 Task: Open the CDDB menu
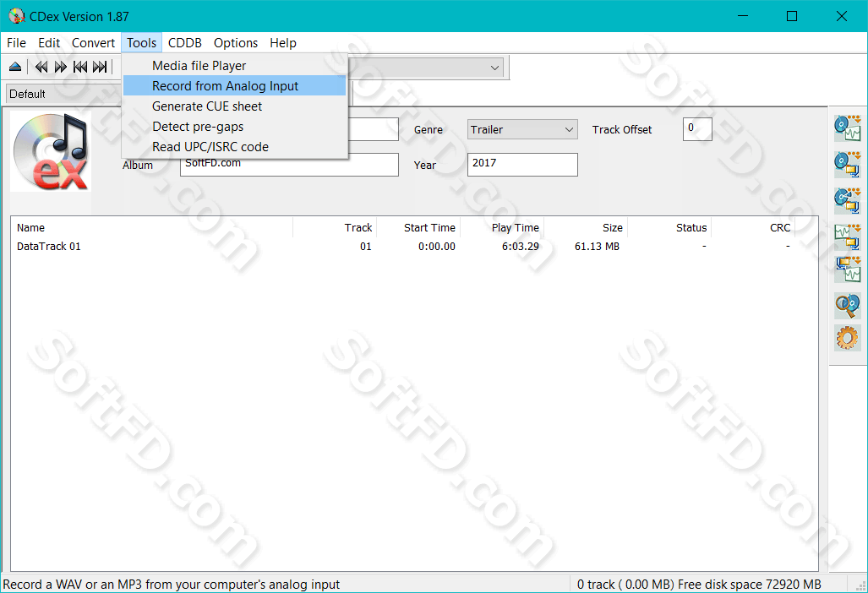pos(185,42)
